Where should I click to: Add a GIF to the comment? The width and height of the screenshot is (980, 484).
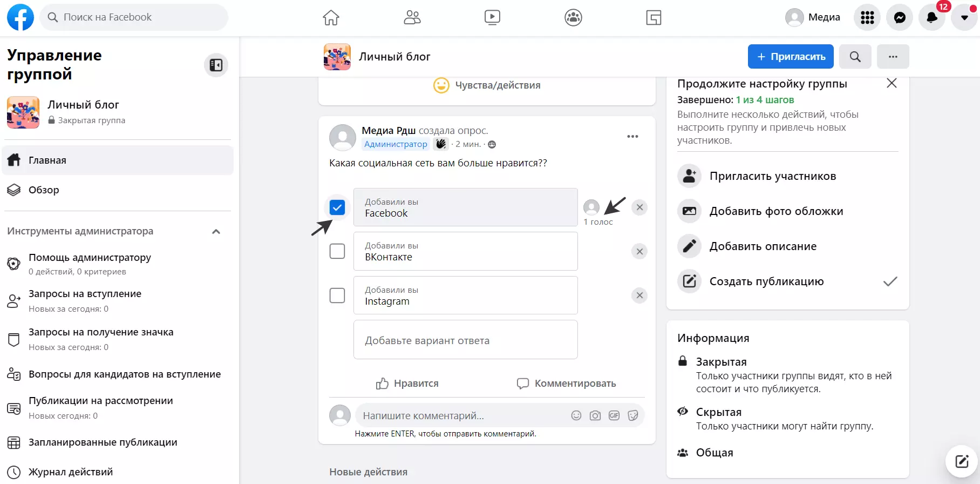(614, 415)
